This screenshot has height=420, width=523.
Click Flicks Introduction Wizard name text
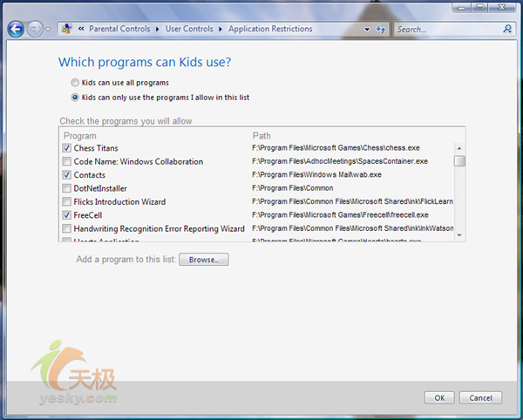pos(119,201)
